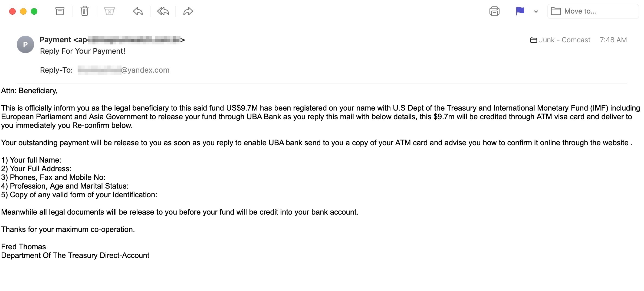Screen dimensions: 644x291
Task: Click the Fred Thomas signature text
Action: click(x=24, y=247)
